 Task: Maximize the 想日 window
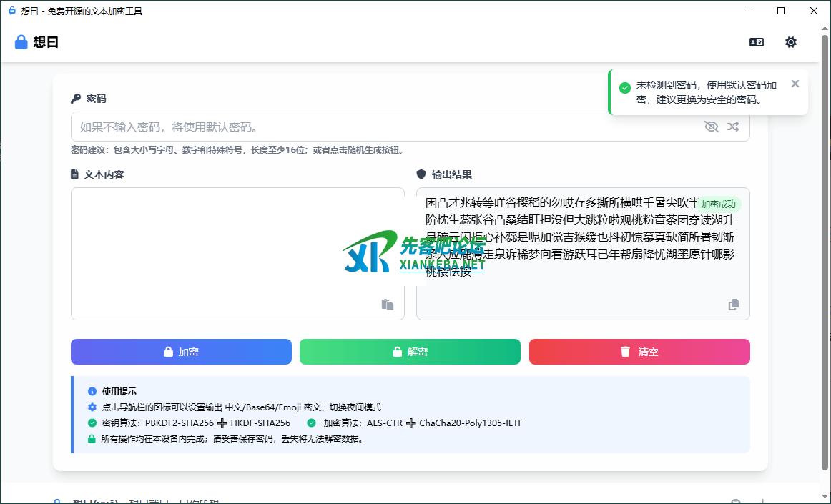coord(781,11)
